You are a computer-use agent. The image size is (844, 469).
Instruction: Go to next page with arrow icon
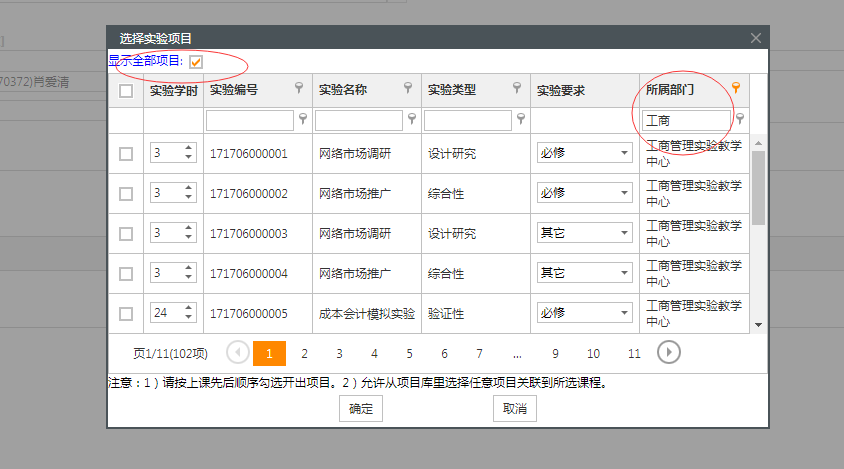click(669, 352)
